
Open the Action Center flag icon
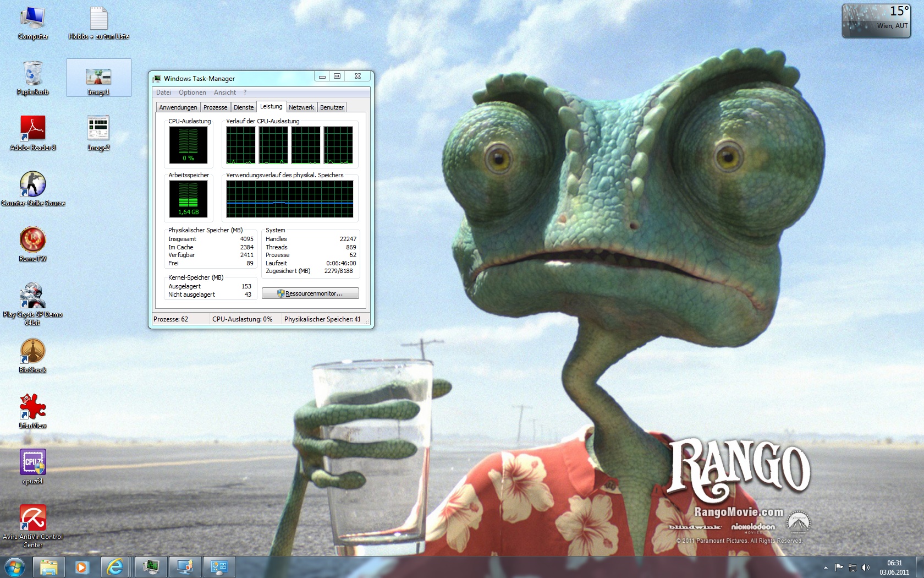tap(839, 568)
